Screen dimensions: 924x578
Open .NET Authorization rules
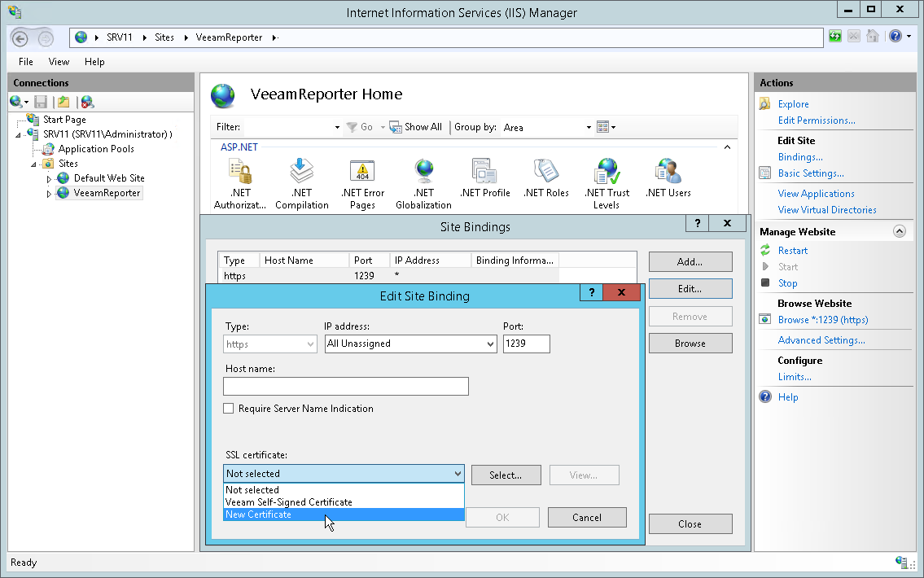[x=241, y=175]
